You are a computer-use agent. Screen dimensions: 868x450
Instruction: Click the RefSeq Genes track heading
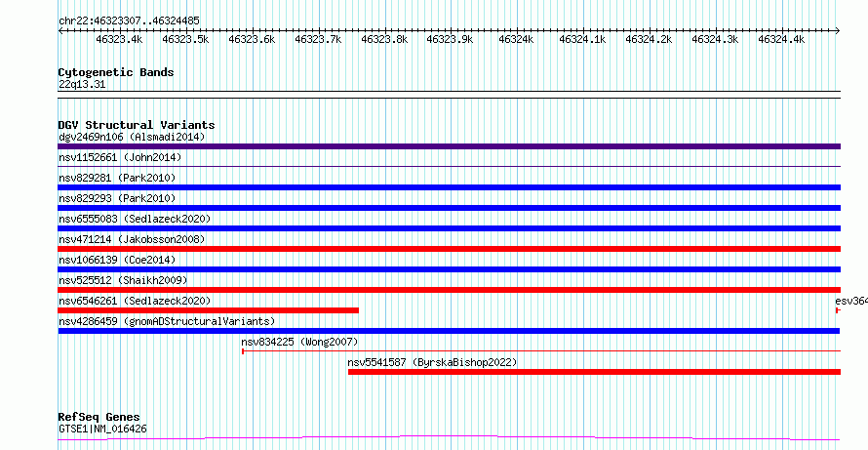point(99,418)
